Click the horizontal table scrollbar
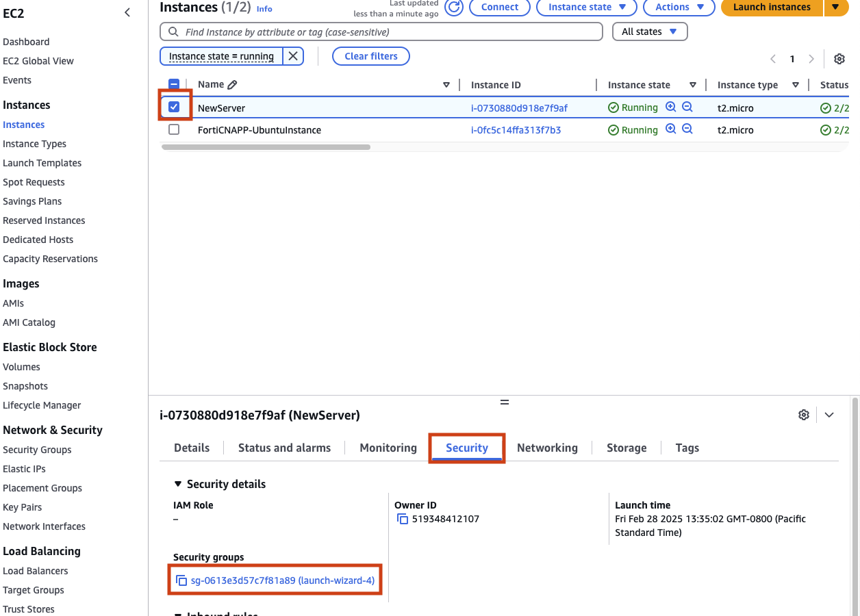860x616 pixels. pos(266,147)
